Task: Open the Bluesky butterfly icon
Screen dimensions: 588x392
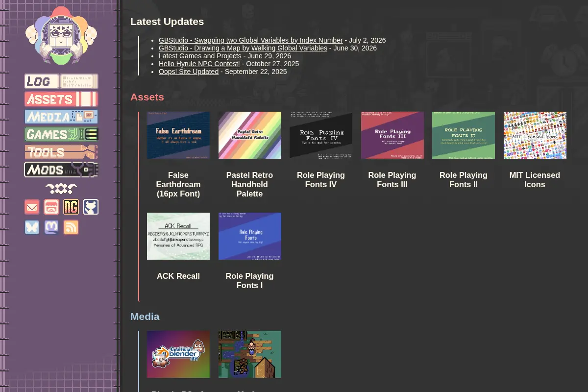Action: (32, 227)
